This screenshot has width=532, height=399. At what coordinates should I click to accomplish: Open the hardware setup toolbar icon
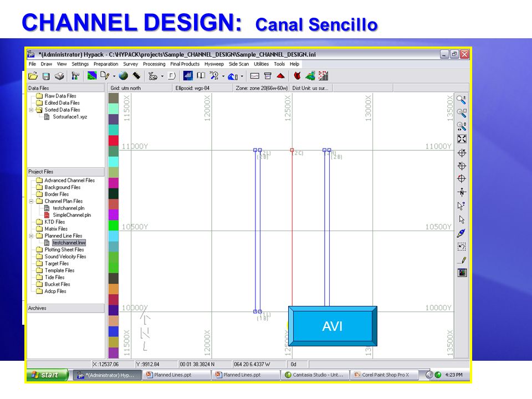pos(75,76)
